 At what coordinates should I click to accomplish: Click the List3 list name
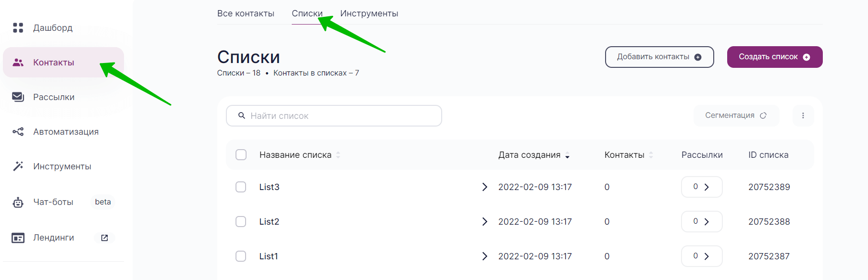[x=269, y=187]
